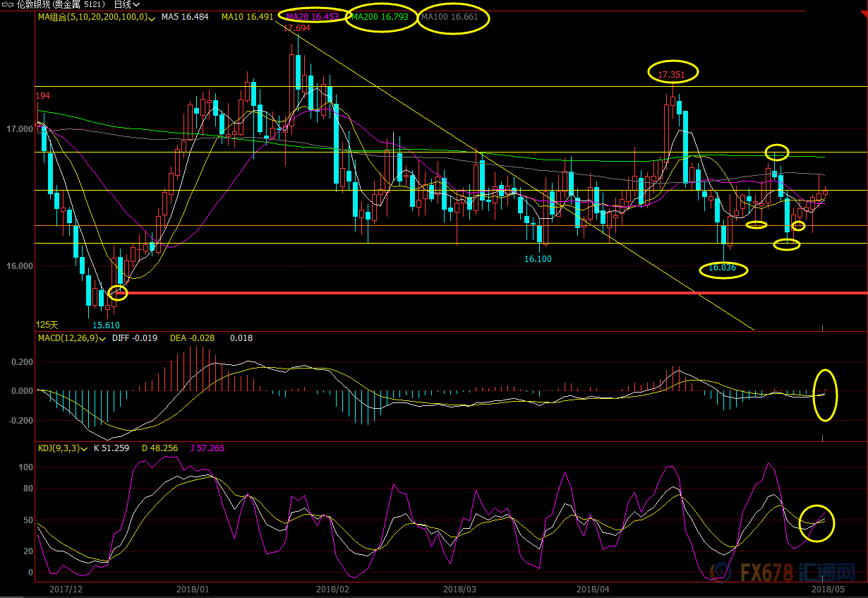The image size is (868, 598).
Task: Open the 日线 timeframe dropdown
Action: pyautogui.click(x=126, y=4)
